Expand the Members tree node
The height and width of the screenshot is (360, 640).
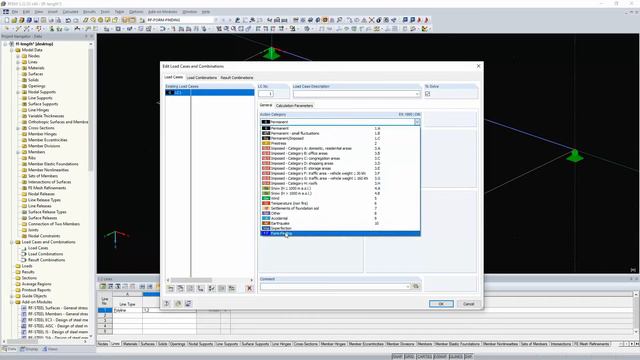(x=18, y=152)
